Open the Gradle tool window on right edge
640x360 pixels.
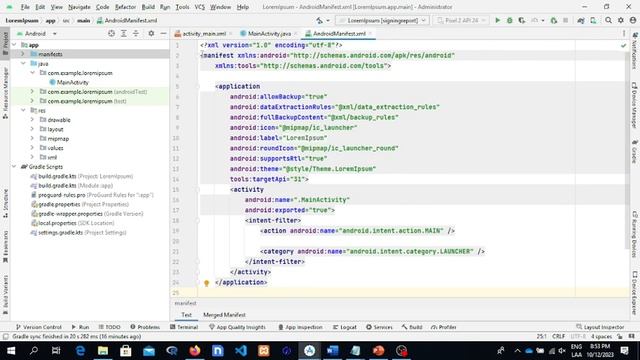(x=635, y=152)
